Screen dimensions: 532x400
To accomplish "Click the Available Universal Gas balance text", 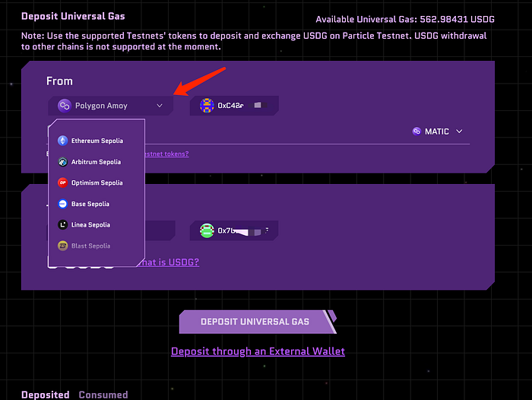I will [x=413, y=19].
